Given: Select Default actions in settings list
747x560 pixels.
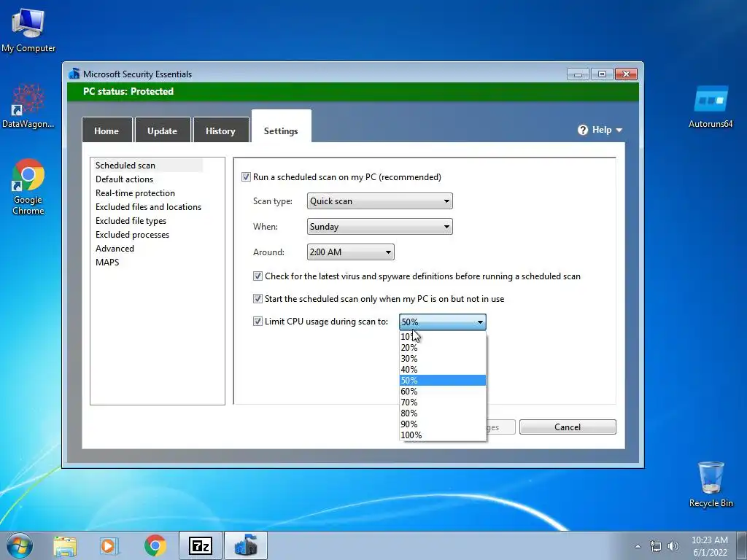Looking at the screenshot, I should (124, 179).
